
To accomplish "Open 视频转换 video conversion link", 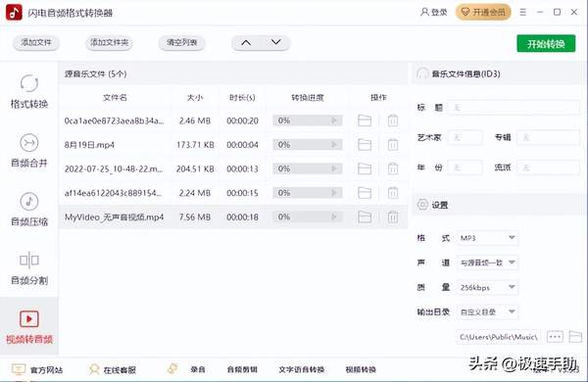I will [x=361, y=369].
